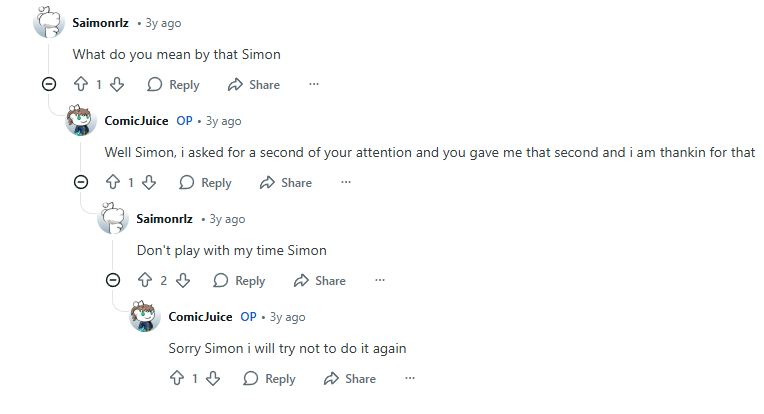Image resolution: width=764 pixels, height=414 pixels.
Task: Downvote ComicJuice's "Well Simon" comment
Action: point(148,183)
